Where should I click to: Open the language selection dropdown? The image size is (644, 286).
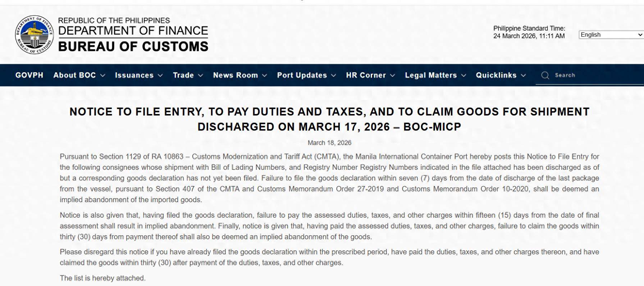(x=611, y=35)
